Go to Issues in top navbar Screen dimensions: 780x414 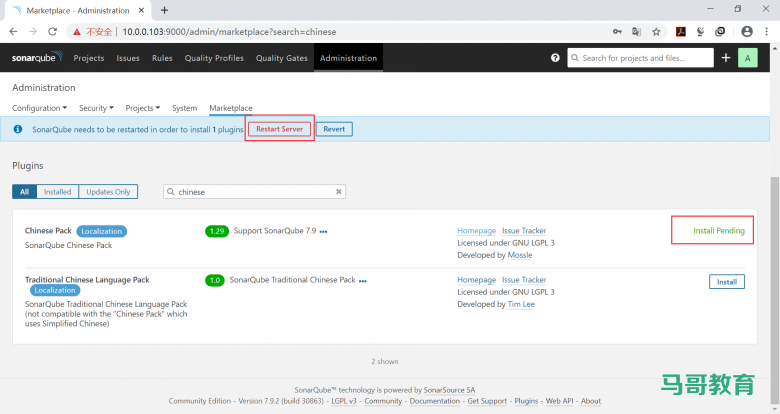[x=128, y=58]
